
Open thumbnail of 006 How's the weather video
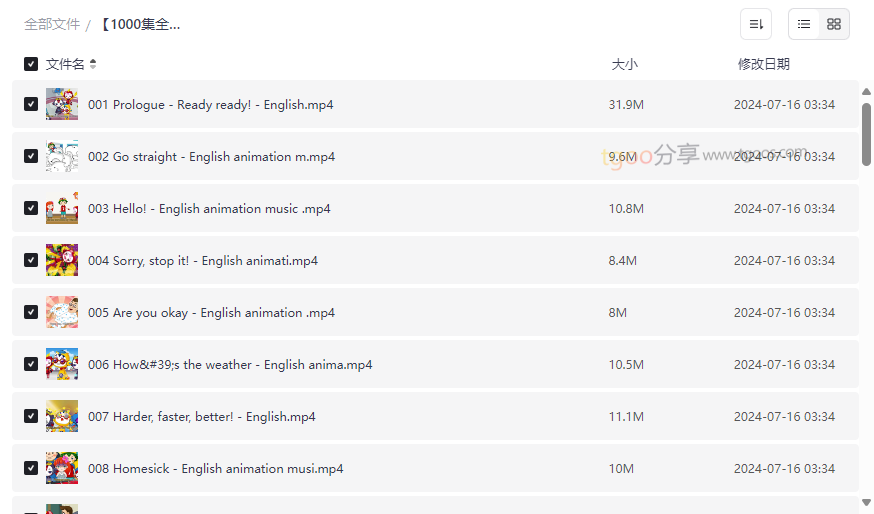62,364
